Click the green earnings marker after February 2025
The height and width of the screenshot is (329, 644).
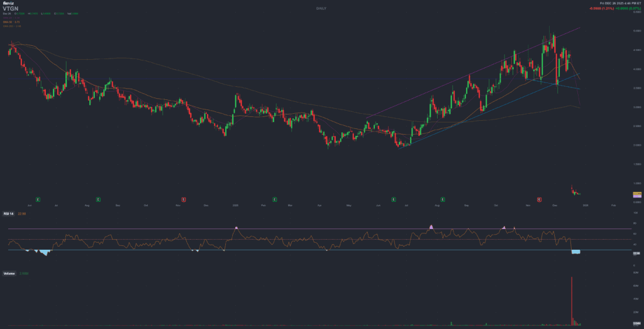(x=274, y=199)
